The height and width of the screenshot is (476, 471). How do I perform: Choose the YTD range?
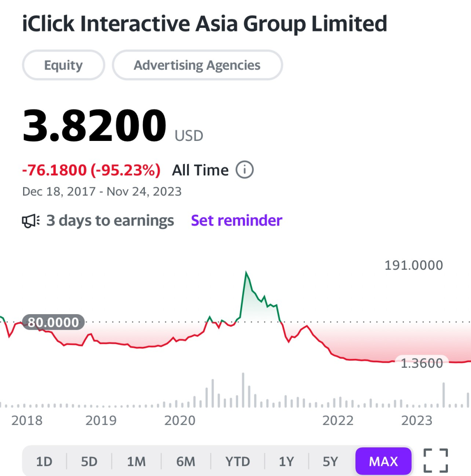pos(237,462)
